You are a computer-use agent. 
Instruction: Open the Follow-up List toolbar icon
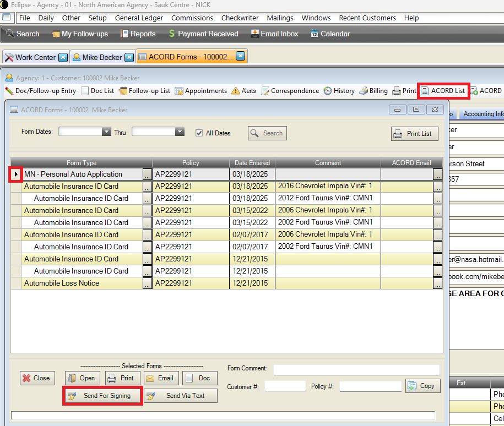(x=123, y=91)
